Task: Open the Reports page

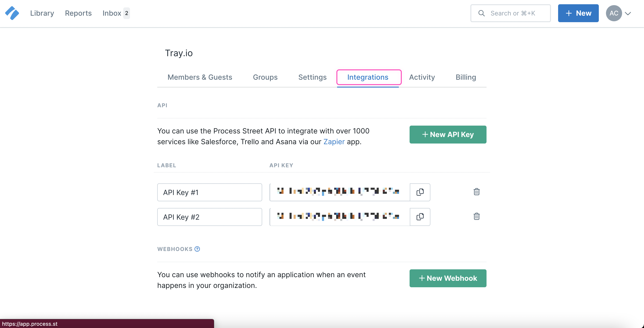Action: [x=78, y=13]
